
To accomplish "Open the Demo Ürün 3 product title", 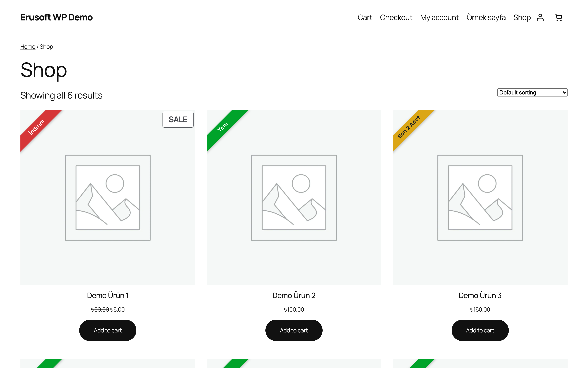I will 480,295.
